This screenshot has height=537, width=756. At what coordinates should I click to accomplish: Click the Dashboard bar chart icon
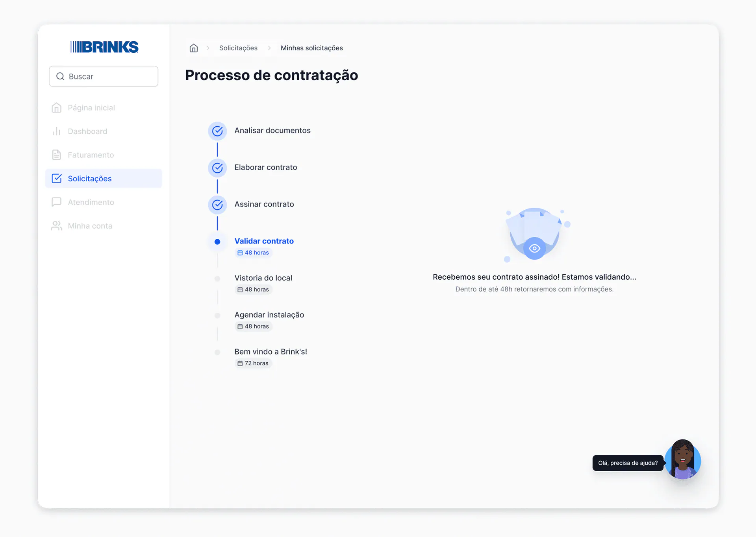point(57,131)
